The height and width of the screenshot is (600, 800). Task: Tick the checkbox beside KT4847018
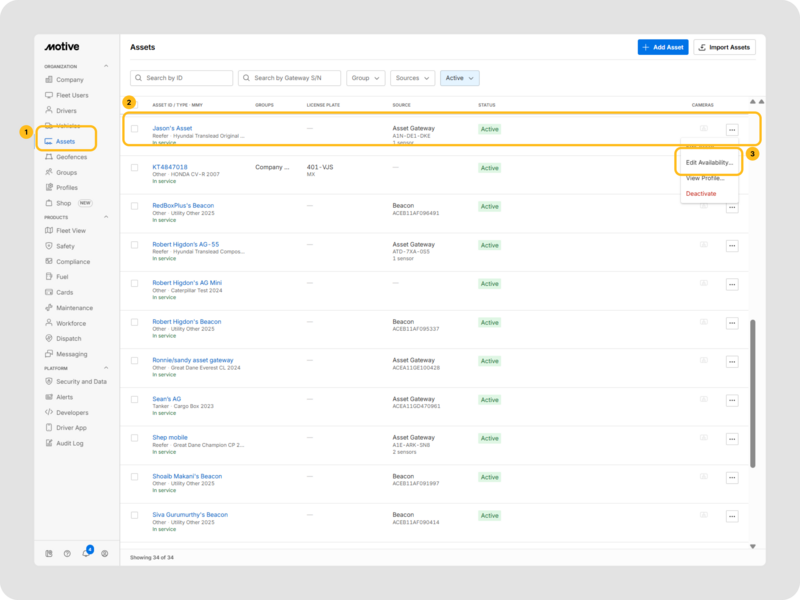point(135,168)
